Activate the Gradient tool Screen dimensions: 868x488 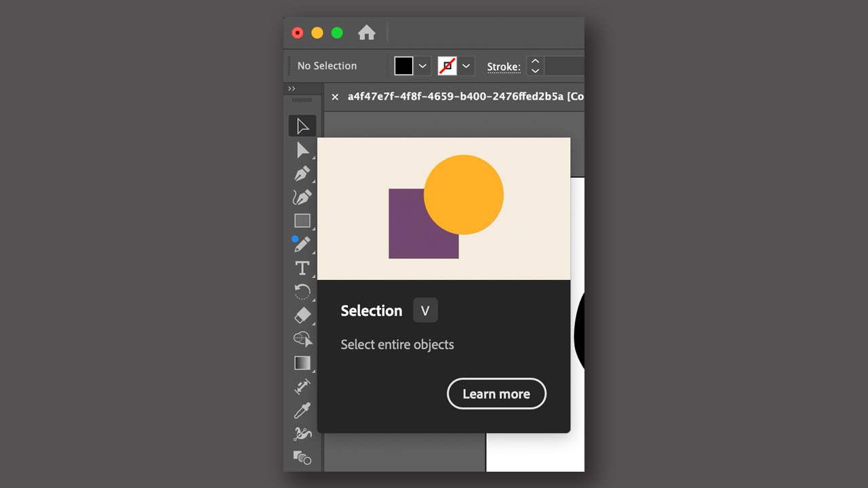[302, 363]
